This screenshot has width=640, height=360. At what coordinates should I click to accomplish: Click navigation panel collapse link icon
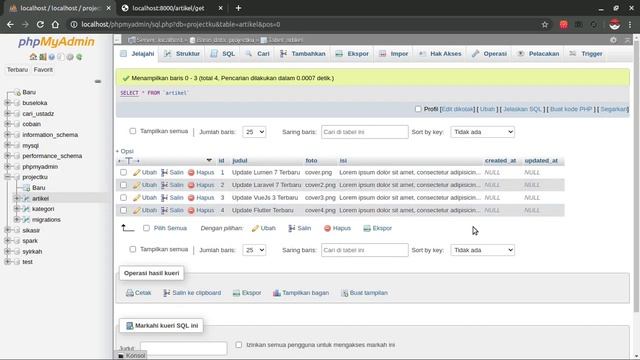(x=98, y=82)
